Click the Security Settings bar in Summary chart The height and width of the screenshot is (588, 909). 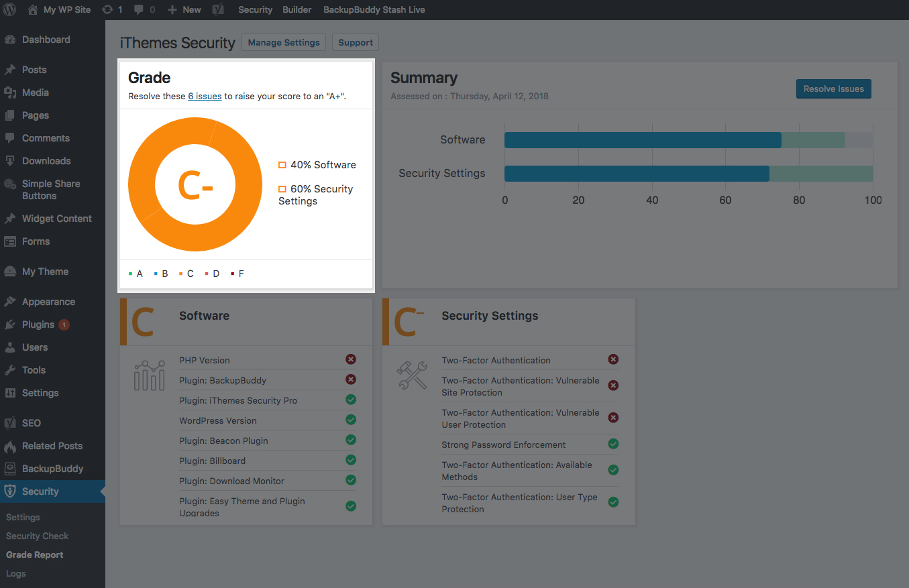coord(637,174)
